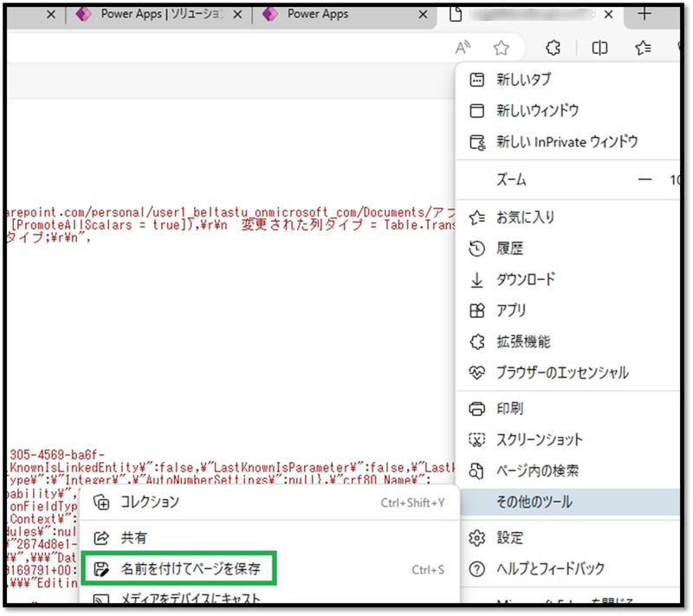The image size is (693, 616).
Task: Choose 印刷 from the menu
Action: click(568, 408)
